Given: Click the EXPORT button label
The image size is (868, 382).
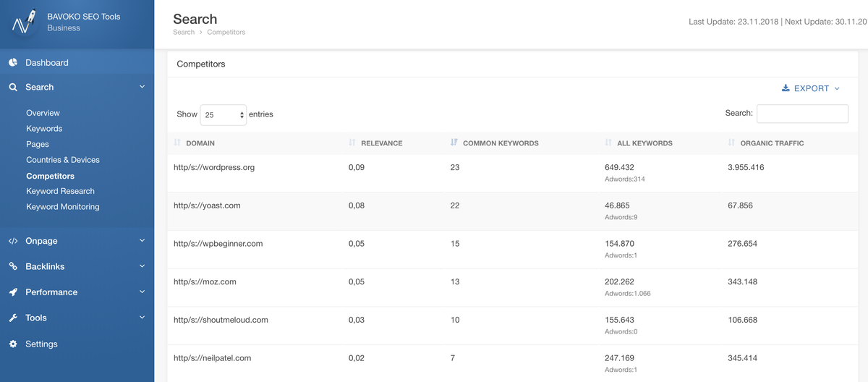Looking at the screenshot, I should [812, 88].
